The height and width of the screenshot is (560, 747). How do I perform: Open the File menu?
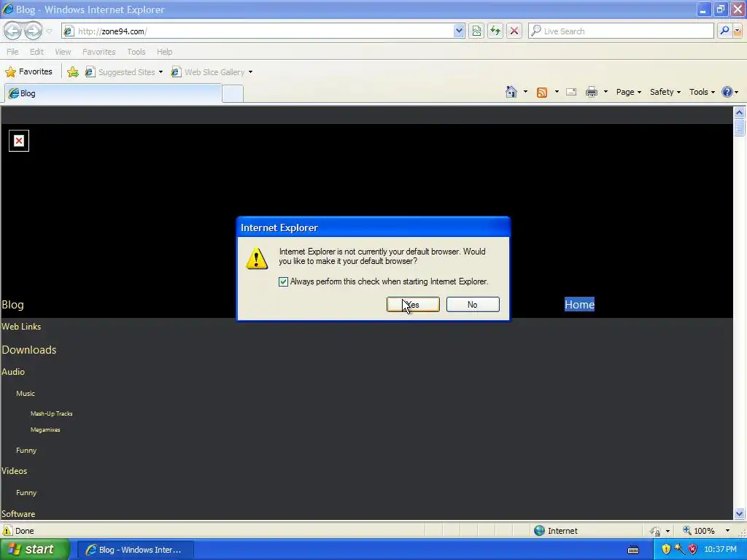pyautogui.click(x=12, y=52)
